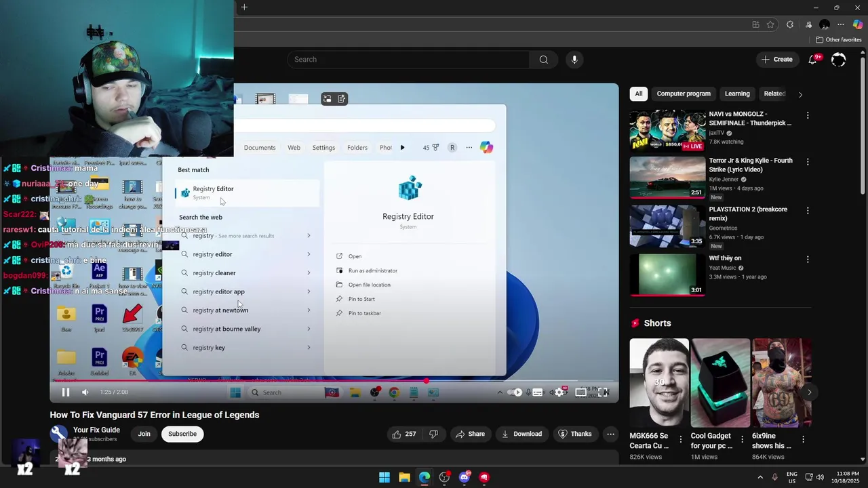Open options for 6ix9ine short
The width and height of the screenshot is (868, 488).
(804, 439)
